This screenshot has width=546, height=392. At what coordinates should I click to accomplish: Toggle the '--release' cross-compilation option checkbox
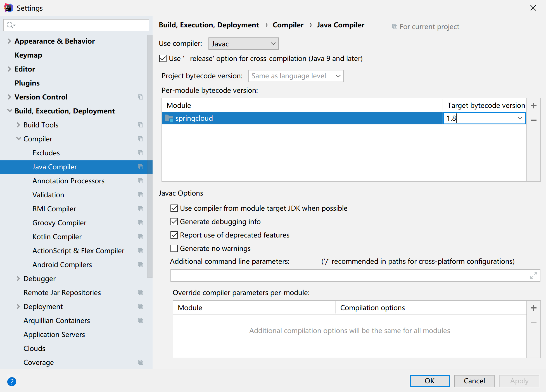(x=163, y=58)
